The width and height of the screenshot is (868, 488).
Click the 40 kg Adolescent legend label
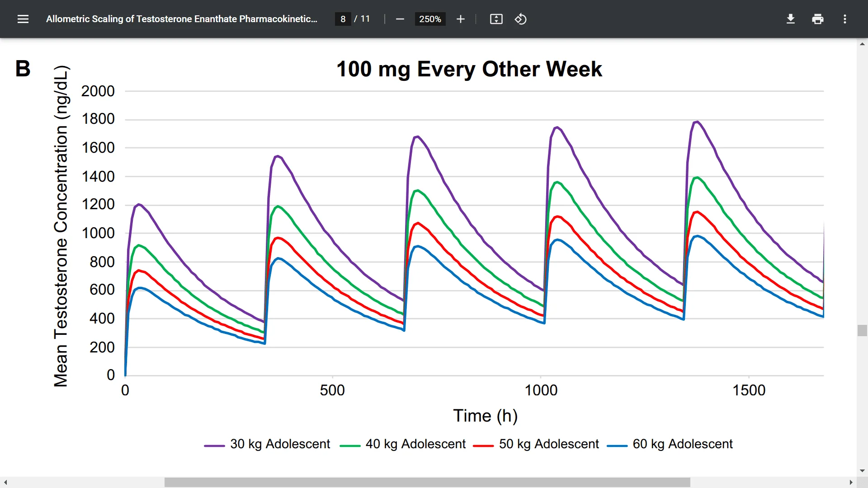(x=415, y=444)
